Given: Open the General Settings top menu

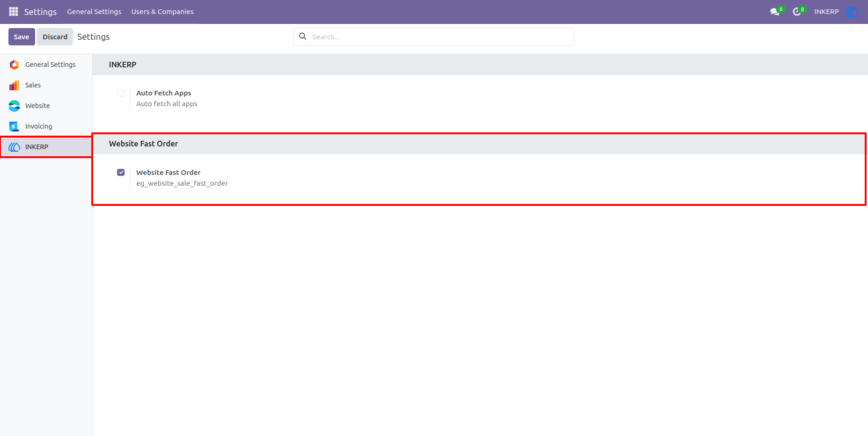Looking at the screenshot, I should (x=94, y=12).
